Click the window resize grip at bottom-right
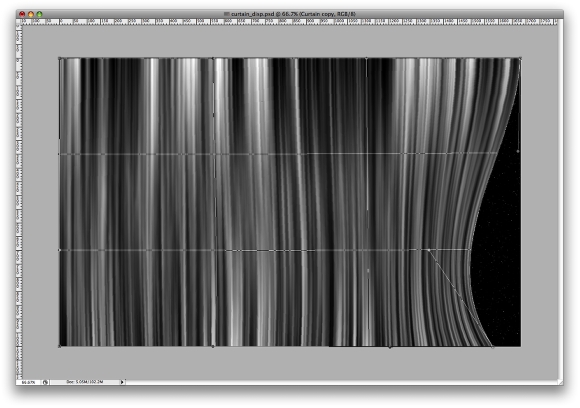Screen dimensions: 580x408 coord(560,382)
